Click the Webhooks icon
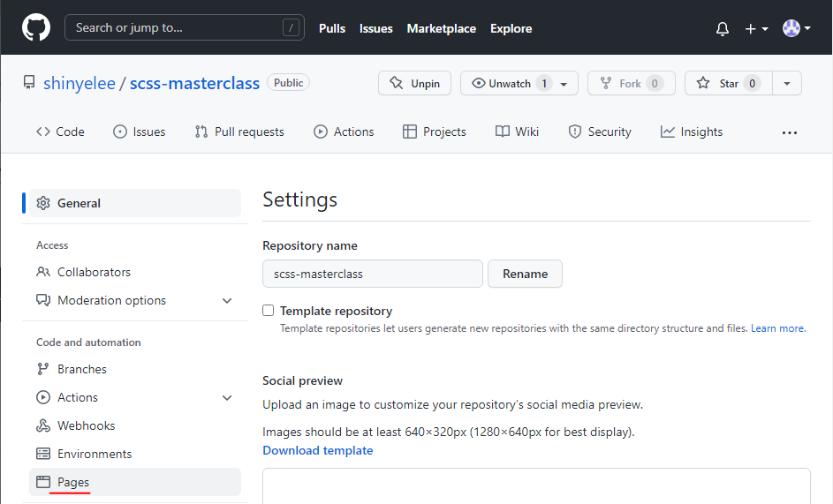Image resolution: width=833 pixels, height=504 pixels. click(43, 425)
